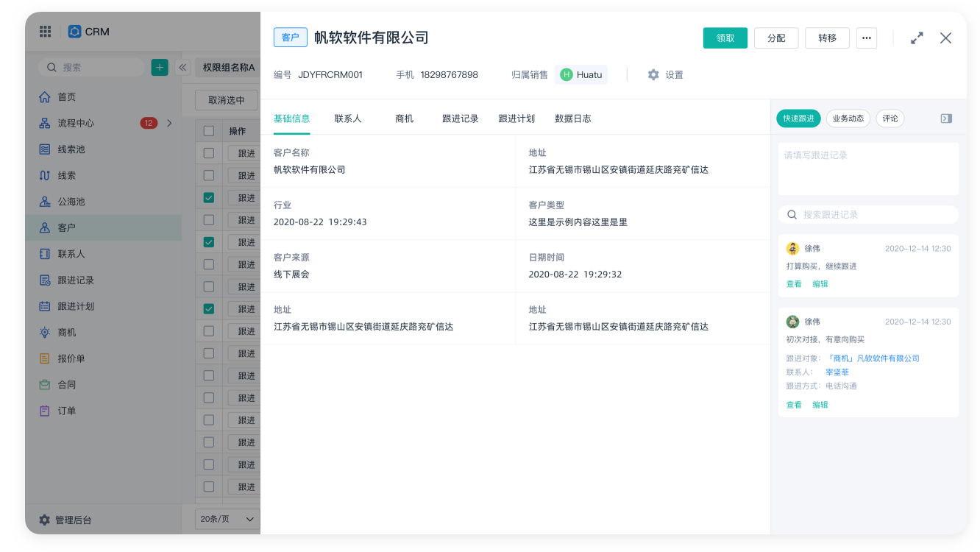The width and height of the screenshot is (980, 552).
Task: Click the 权限组名称A tab label
Action: tap(229, 68)
